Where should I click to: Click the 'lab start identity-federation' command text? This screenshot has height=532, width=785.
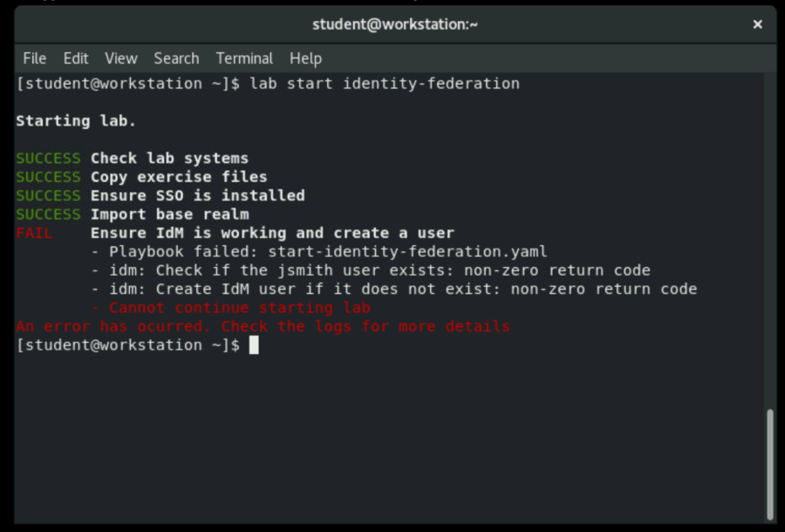pos(384,84)
